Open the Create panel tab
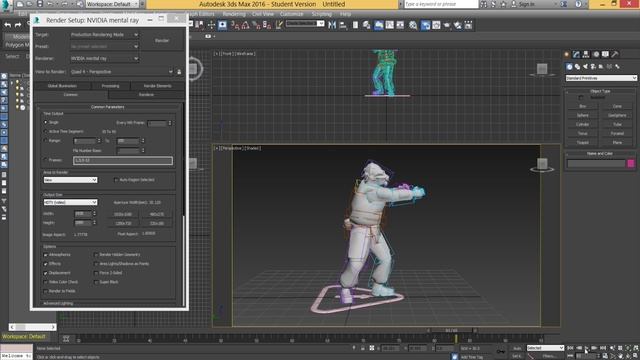Image resolution: width=640 pixels, height=360 pixels. tap(567, 54)
